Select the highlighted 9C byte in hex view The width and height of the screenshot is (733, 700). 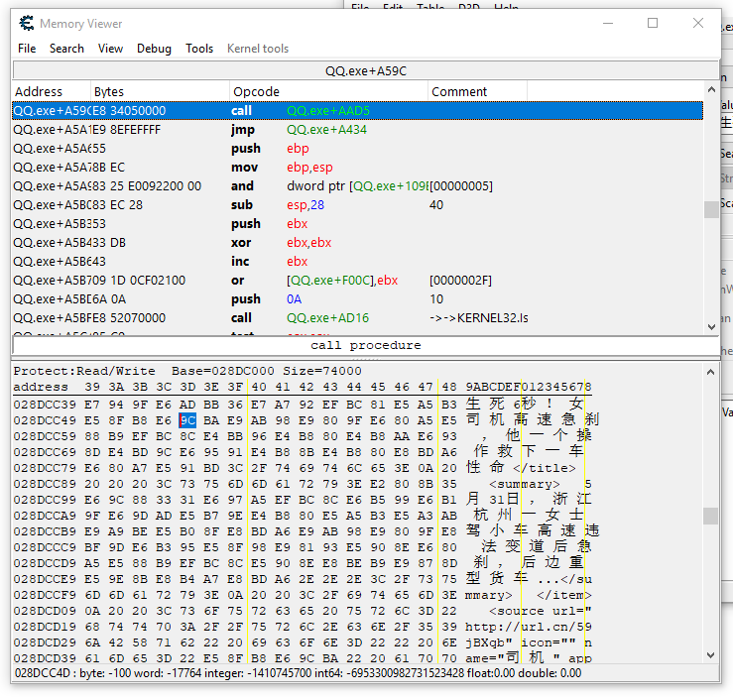pyautogui.click(x=187, y=420)
